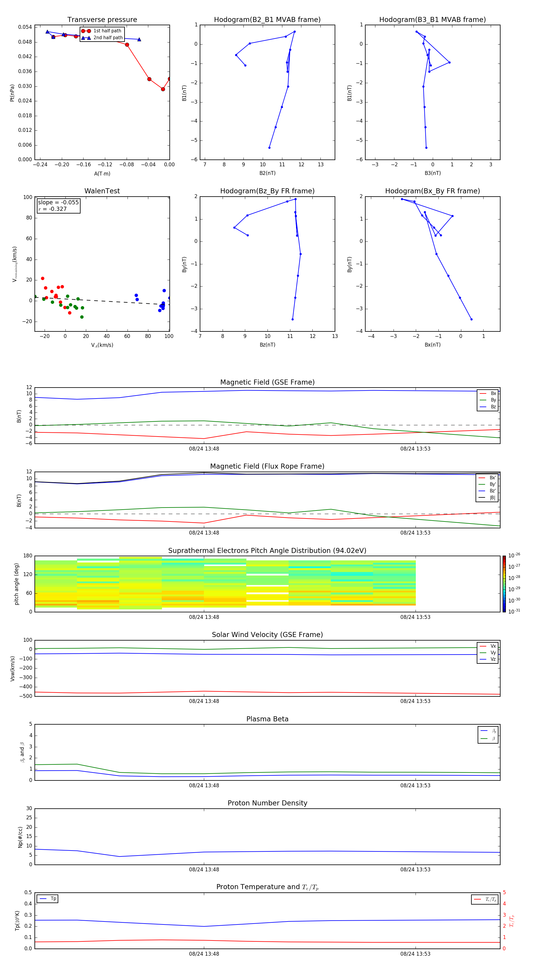Click the '10^-26' colorbar label

tap(514, 555)
